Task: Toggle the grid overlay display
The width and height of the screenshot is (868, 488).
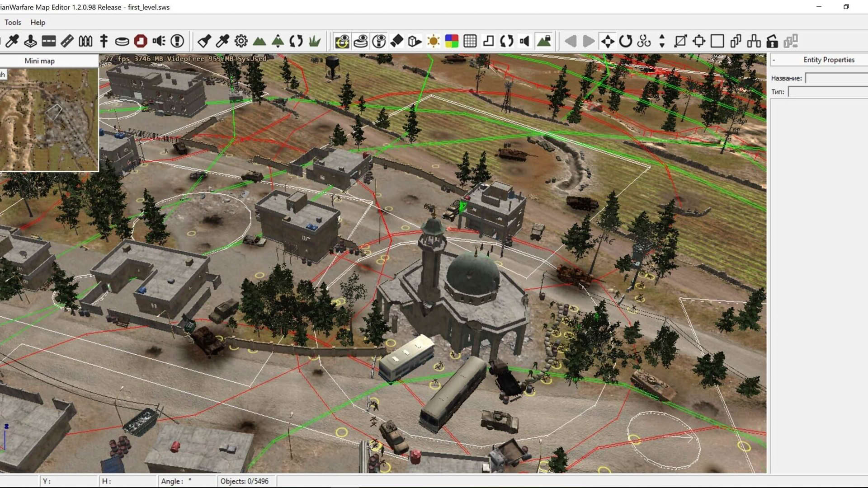Action: coord(470,41)
